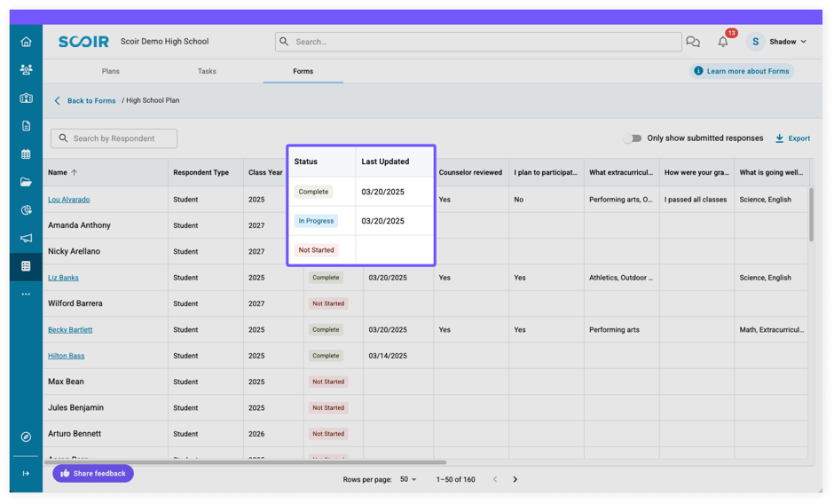The height and width of the screenshot is (504, 834).
Task: Click the name Nicky Arellano
Action: pyautogui.click(x=74, y=251)
